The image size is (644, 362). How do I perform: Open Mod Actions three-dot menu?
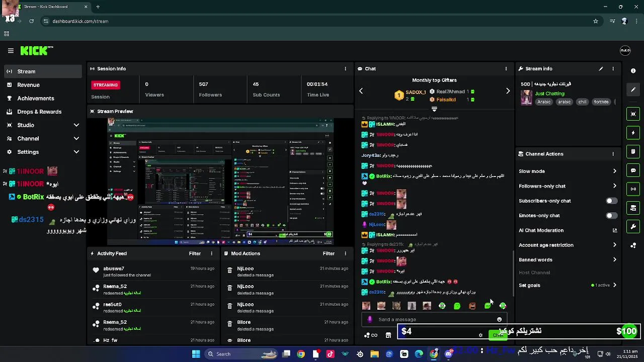[x=345, y=254]
